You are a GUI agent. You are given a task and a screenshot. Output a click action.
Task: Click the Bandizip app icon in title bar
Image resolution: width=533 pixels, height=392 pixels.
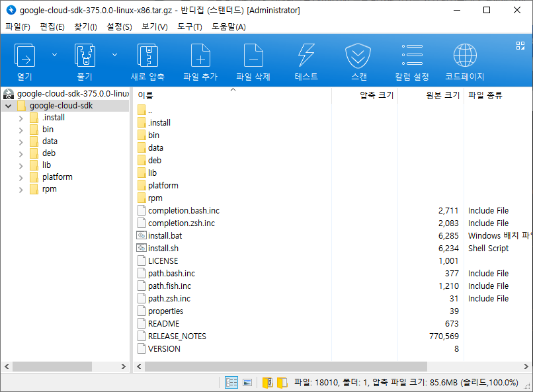point(11,10)
